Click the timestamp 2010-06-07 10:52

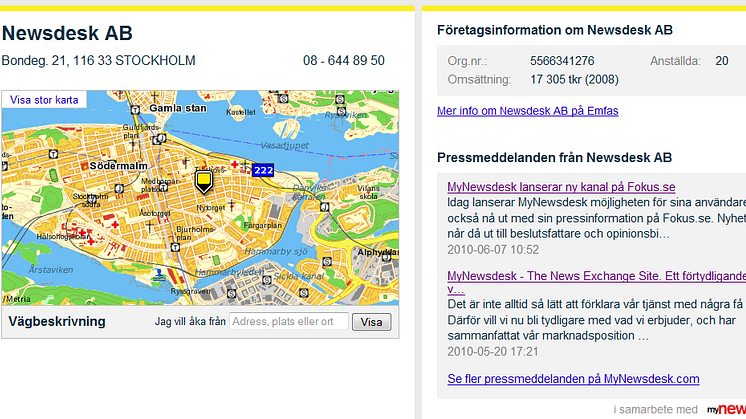[493, 250]
